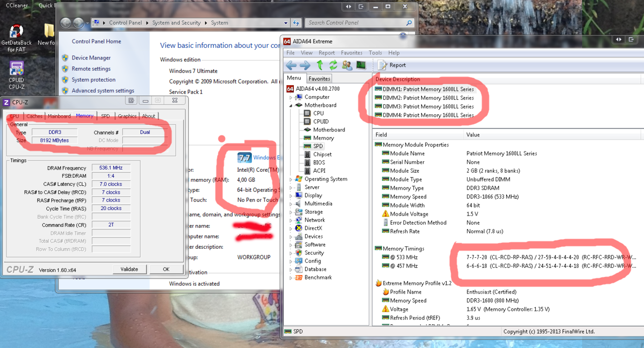Screen dimensions: 644x348
Task: Select DIMM4: Patriot Memory device row
Action: click(424, 115)
